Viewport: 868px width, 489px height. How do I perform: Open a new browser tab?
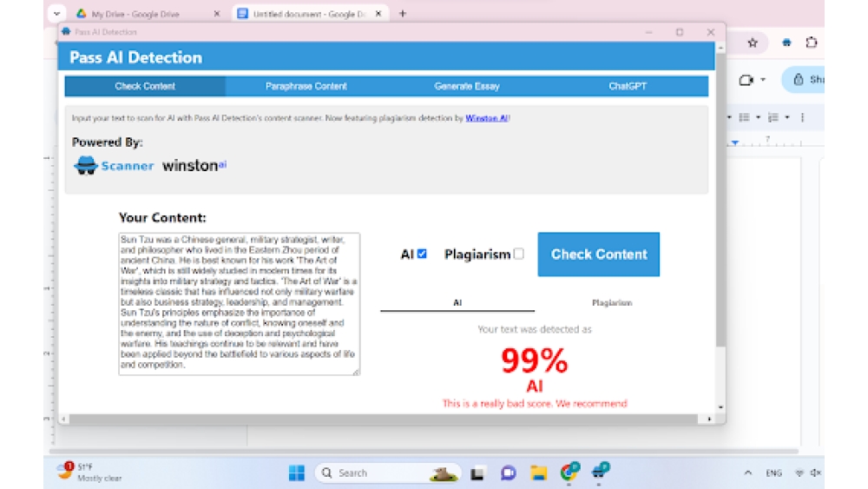tap(403, 14)
